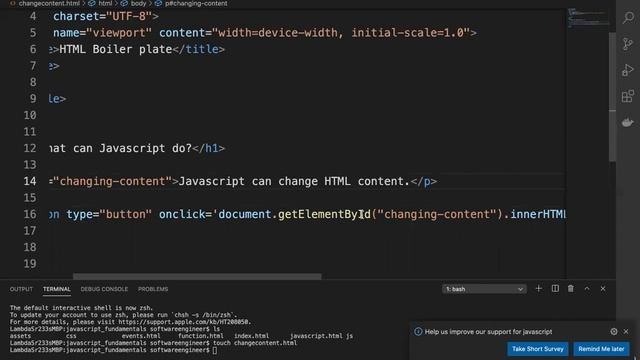Click the 'innerHTML' text on line 16
This screenshot has width=640, height=360.
click(538, 214)
